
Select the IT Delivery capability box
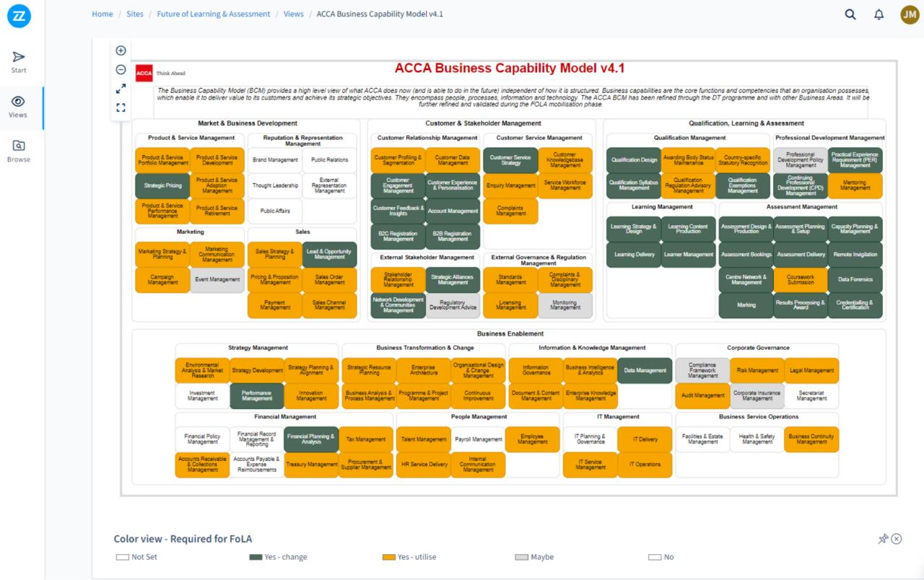pos(645,439)
